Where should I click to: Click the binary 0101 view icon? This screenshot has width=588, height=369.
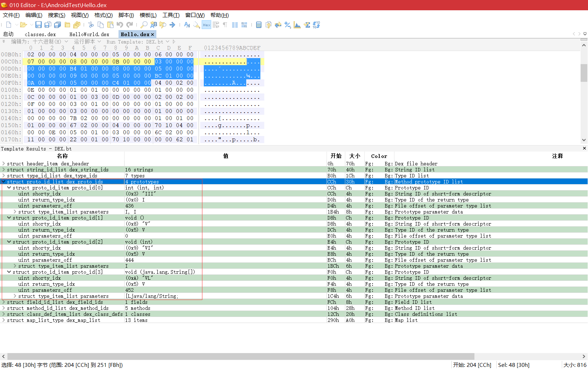click(244, 25)
